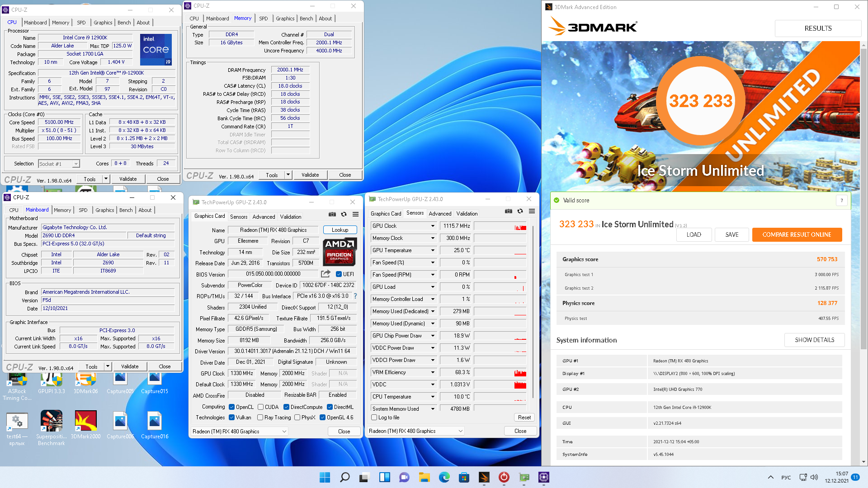
Task: Toggle Vulkan checkbox in GPU-Z
Action: 231,418
